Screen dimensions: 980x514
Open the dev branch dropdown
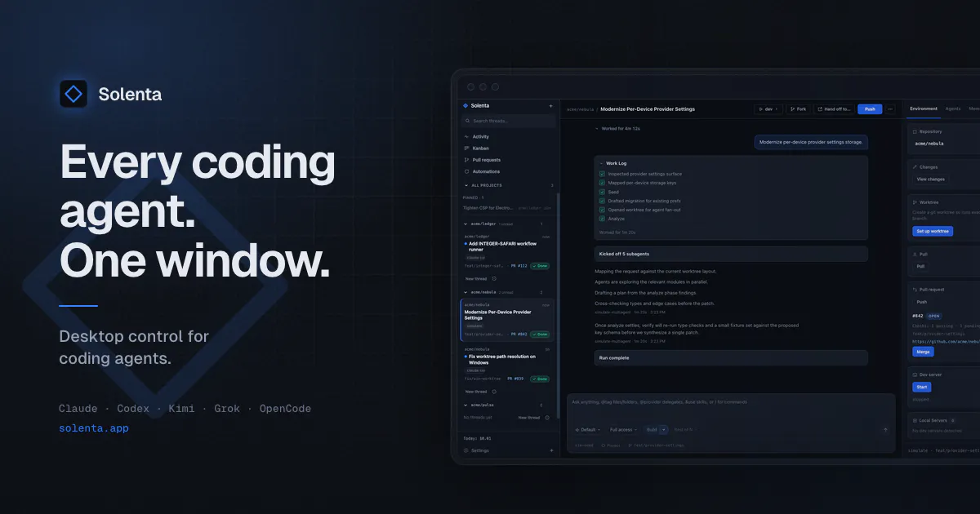[x=768, y=109]
